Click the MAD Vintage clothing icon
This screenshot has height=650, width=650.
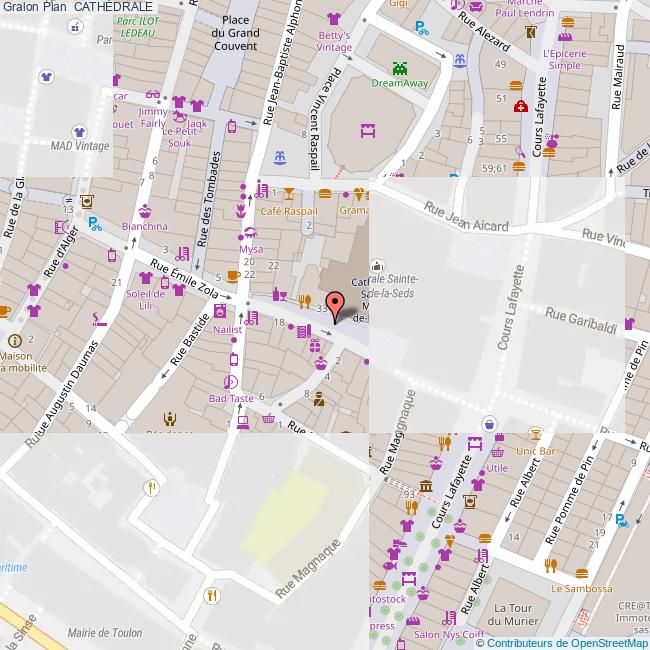[x=79, y=131]
